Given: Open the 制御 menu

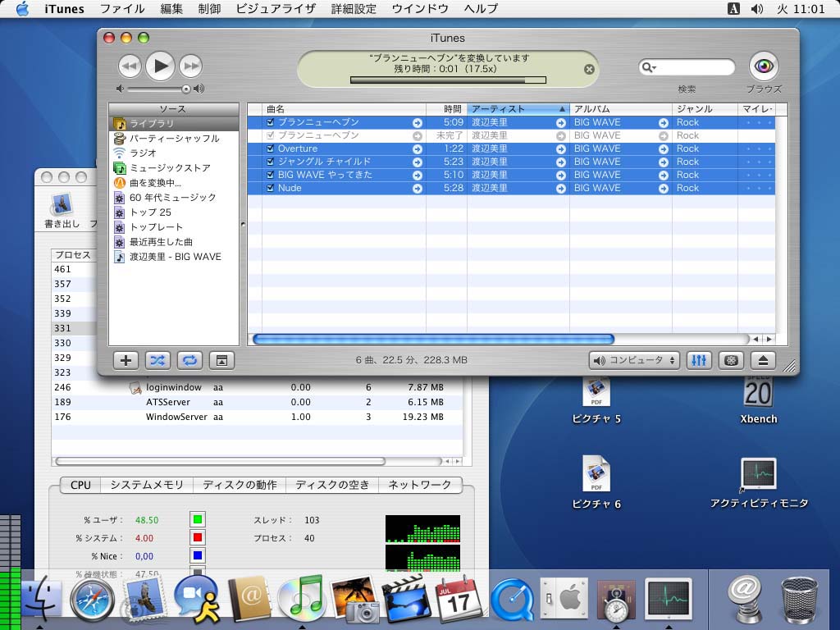Looking at the screenshot, I should pos(209,8).
